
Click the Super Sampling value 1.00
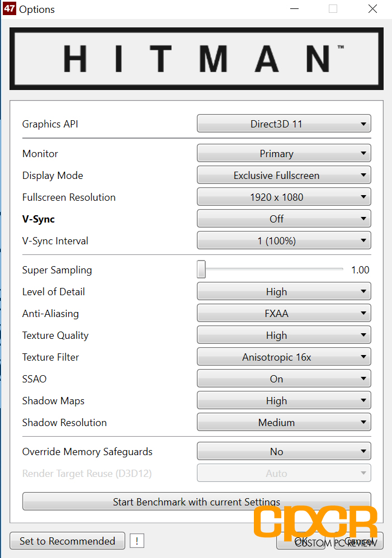pos(360,269)
